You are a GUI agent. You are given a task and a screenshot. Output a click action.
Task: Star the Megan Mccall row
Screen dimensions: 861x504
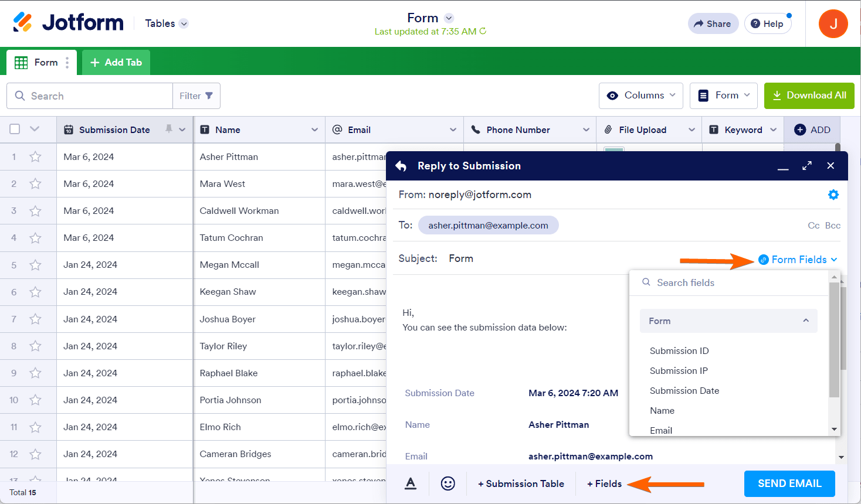(x=36, y=265)
